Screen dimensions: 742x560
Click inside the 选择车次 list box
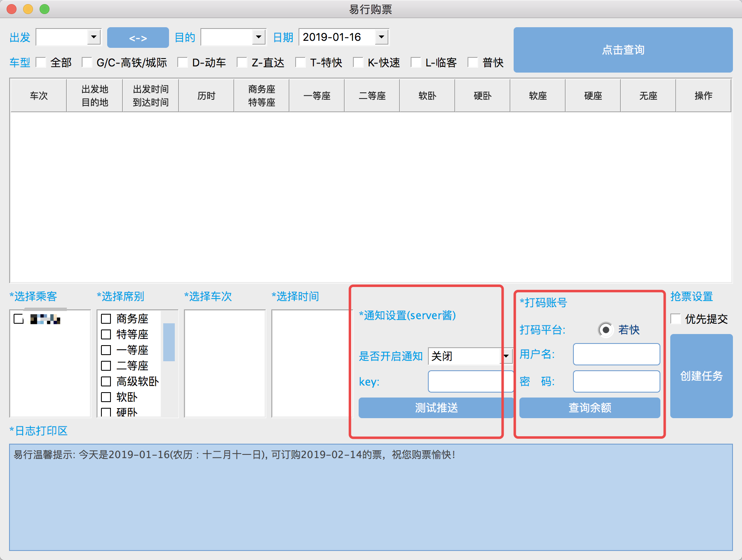225,363
